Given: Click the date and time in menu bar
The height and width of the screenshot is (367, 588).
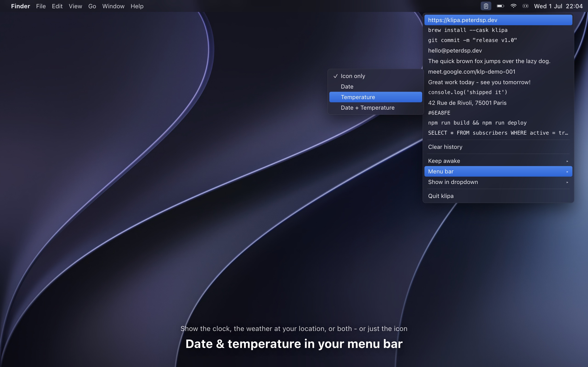Looking at the screenshot, I should [x=558, y=6].
